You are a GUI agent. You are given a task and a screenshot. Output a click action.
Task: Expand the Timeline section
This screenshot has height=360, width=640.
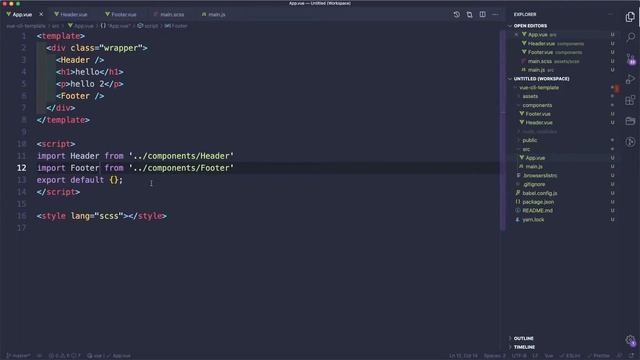(x=524, y=347)
